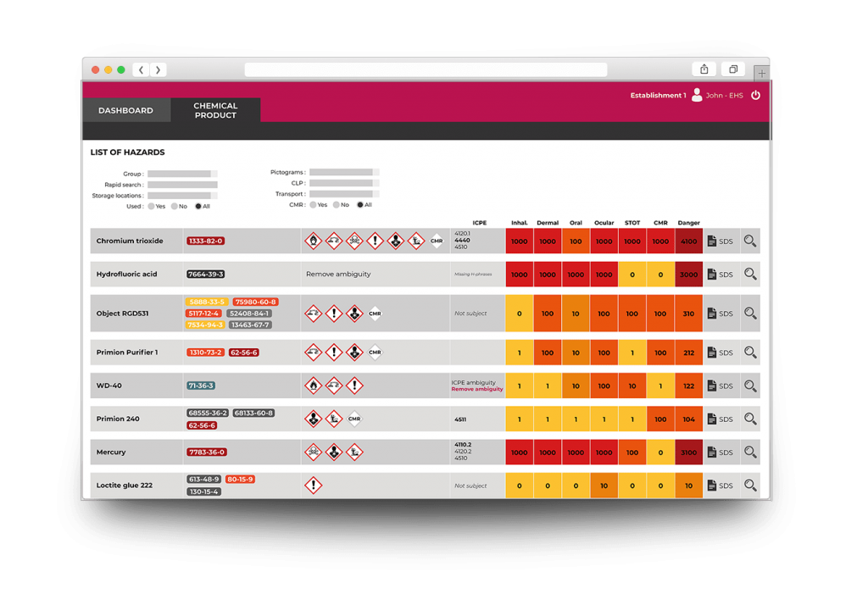
Task: Select the CMR pictogram on Primion 240 row
Action: (x=353, y=419)
